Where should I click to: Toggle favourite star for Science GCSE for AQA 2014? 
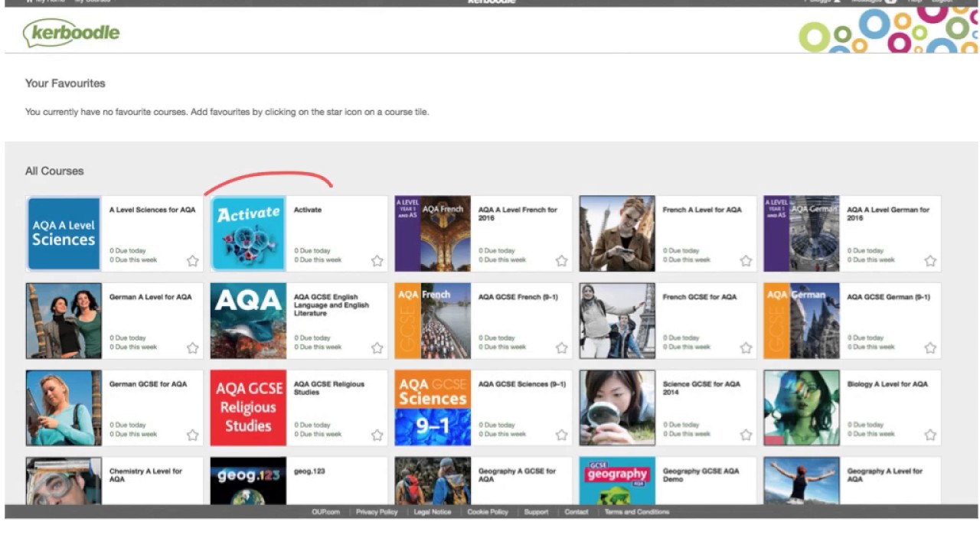pyautogui.click(x=746, y=435)
